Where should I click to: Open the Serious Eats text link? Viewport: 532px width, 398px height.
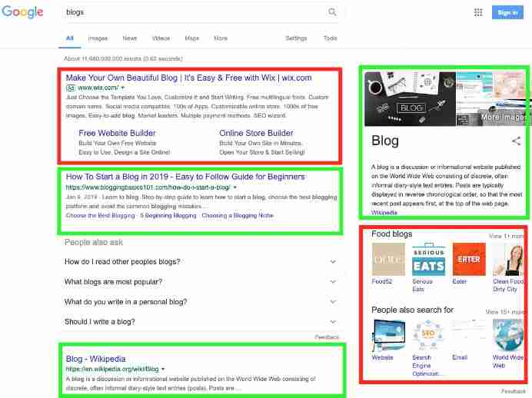pyautogui.click(x=422, y=285)
